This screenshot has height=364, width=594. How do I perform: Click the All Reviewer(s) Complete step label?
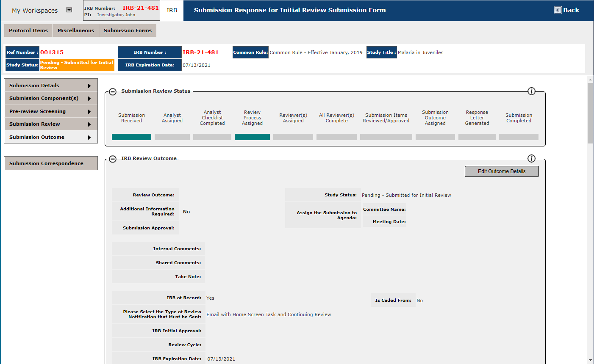click(x=337, y=118)
